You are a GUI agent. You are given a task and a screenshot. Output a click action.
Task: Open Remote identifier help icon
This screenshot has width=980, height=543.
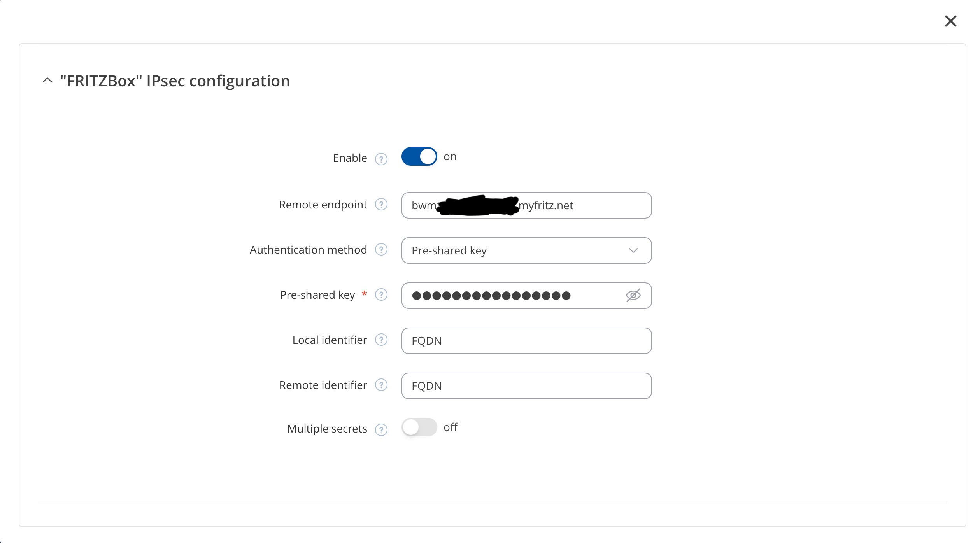pyautogui.click(x=381, y=385)
